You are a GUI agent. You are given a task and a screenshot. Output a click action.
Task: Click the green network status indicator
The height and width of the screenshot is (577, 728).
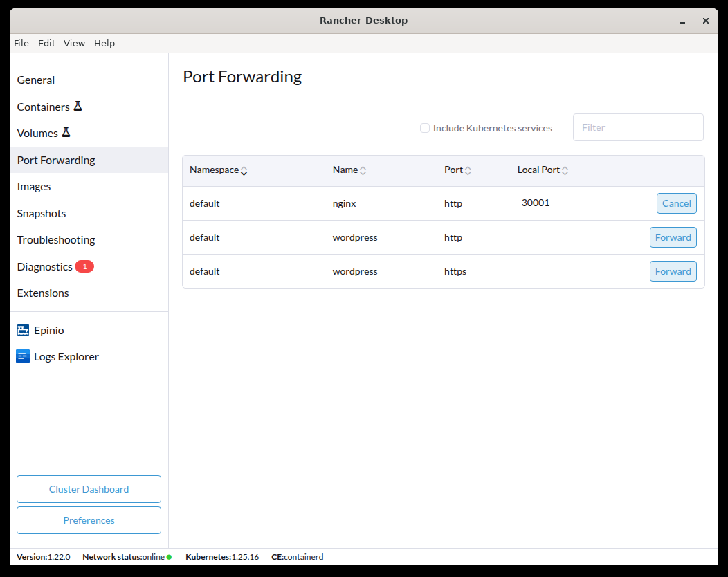(x=169, y=557)
